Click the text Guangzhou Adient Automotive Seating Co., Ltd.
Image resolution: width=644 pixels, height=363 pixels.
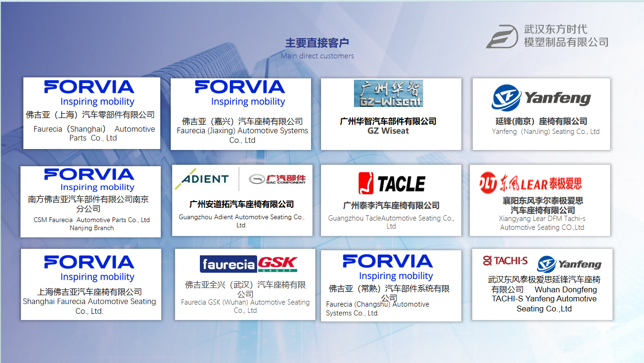[241, 221]
